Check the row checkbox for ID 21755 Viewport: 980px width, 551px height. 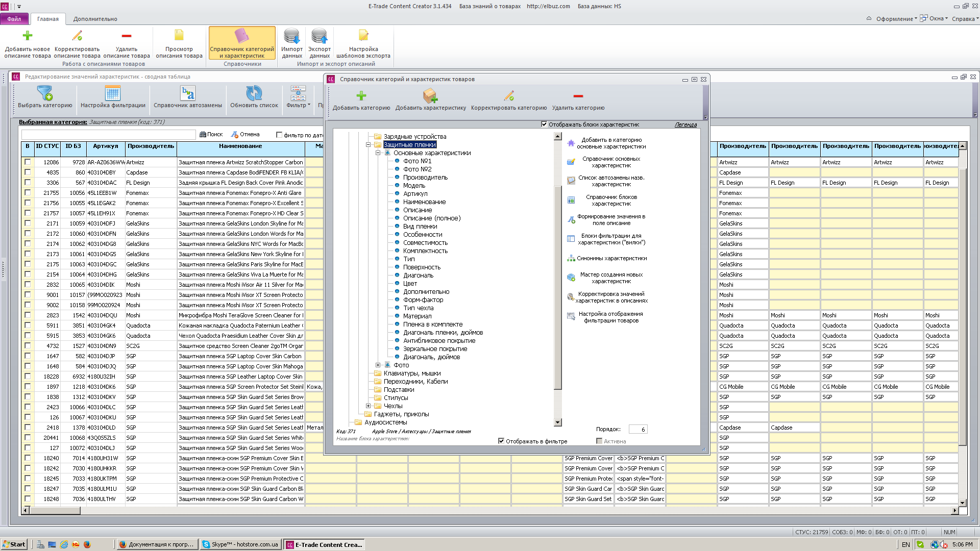click(28, 193)
